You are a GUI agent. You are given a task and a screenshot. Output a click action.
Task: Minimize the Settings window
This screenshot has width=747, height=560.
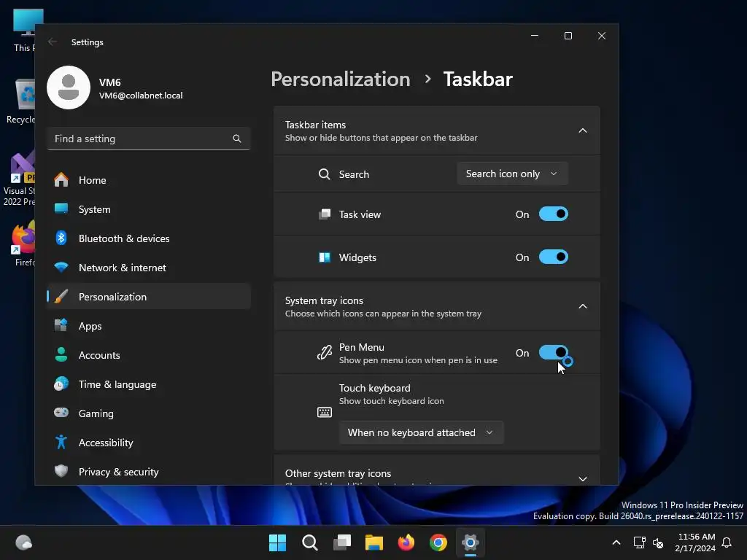[535, 36]
